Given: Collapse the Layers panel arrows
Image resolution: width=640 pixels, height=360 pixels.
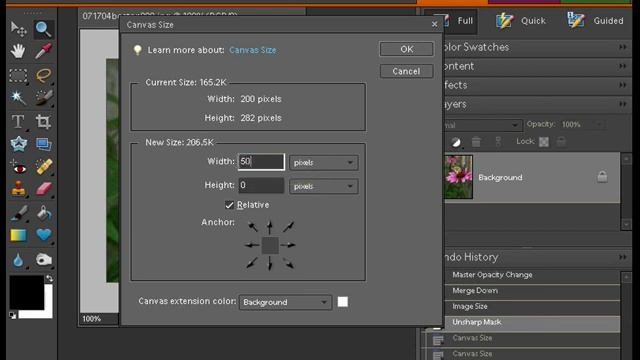Looking at the screenshot, I should (x=622, y=104).
